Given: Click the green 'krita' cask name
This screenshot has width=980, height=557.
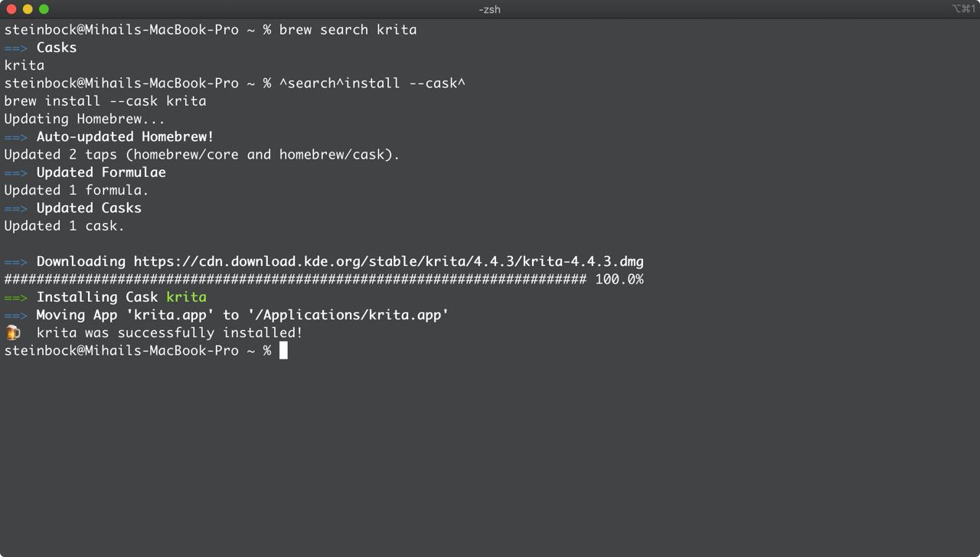Looking at the screenshot, I should [x=186, y=297].
